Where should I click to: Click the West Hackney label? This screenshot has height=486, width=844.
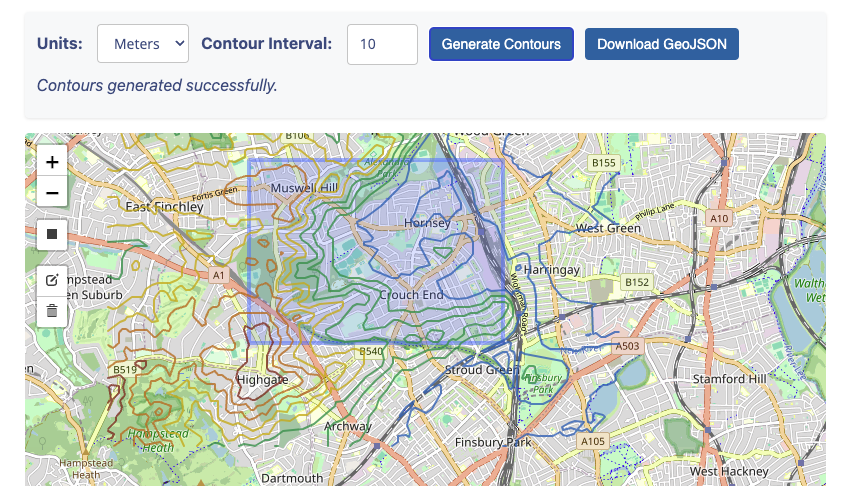click(729, 471)
